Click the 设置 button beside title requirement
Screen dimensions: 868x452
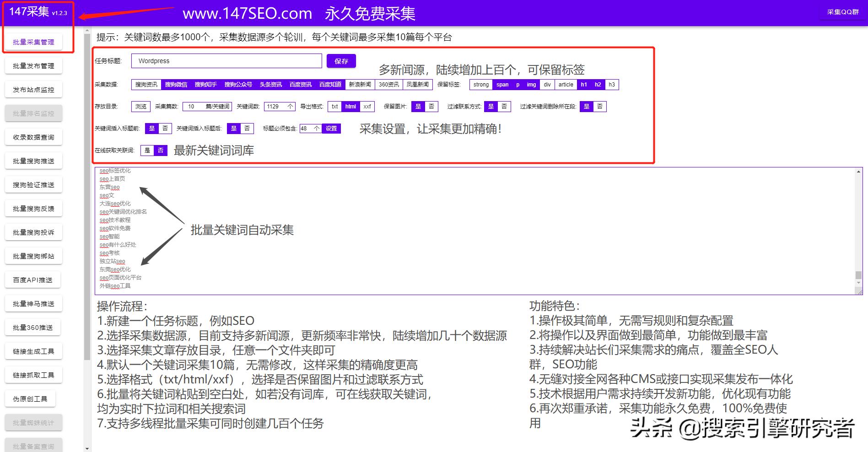[332, 129]
